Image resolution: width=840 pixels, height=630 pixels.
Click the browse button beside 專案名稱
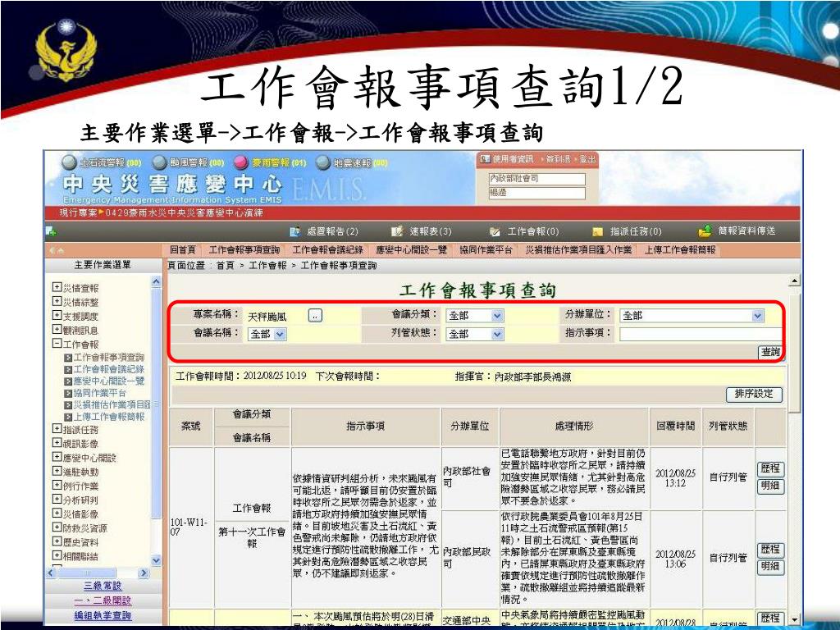316,316
